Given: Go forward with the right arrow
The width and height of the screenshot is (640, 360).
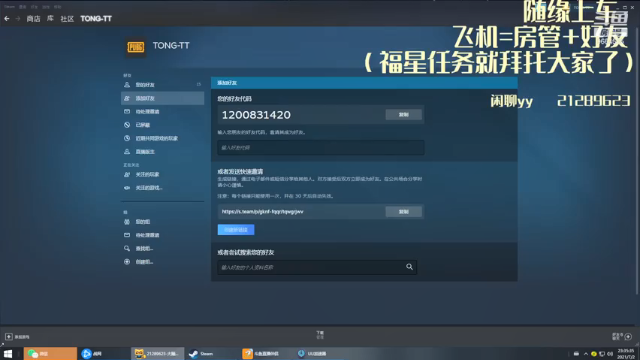Looking at the screenshot, I should click(x=18, y=18).
